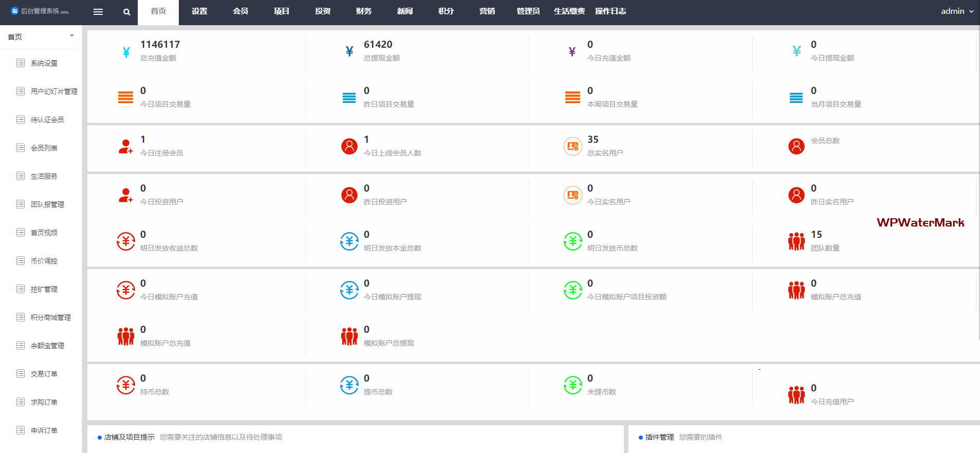The width and height of the screenshot is (980, 453).
Task: Click the hamburger menu icon in header
Action: point(98,12)
